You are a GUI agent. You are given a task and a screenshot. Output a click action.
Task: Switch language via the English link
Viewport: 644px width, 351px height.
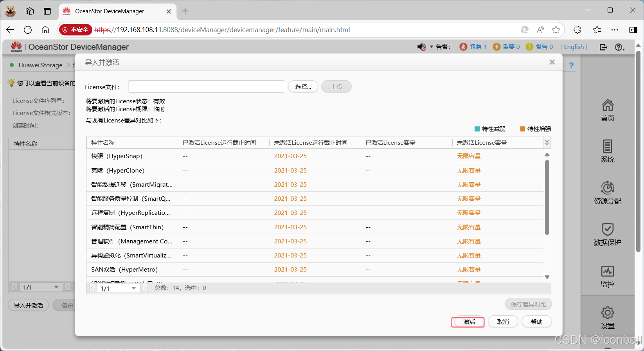(574, 47)
